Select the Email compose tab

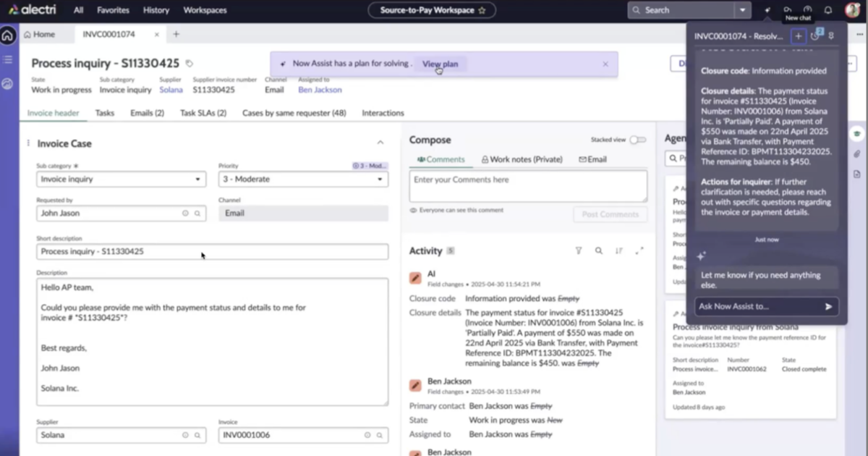[x=592, y=159]
